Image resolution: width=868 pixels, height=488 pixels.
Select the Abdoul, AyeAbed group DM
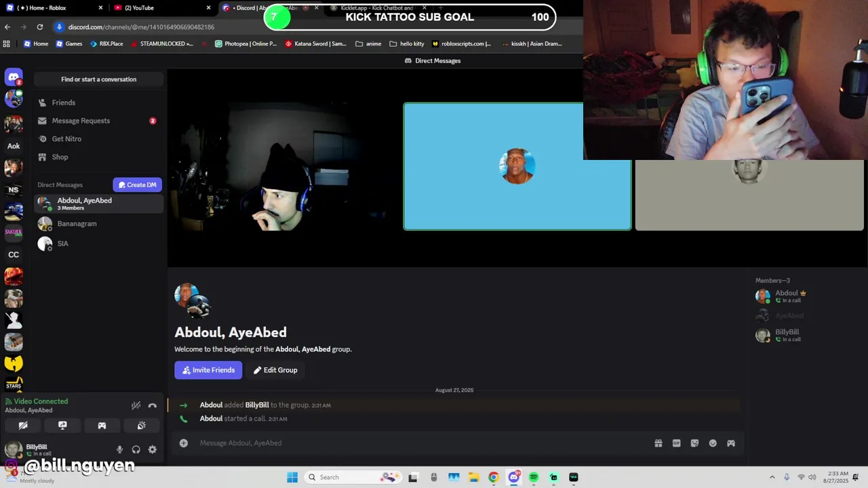click(x=98, y=203)
